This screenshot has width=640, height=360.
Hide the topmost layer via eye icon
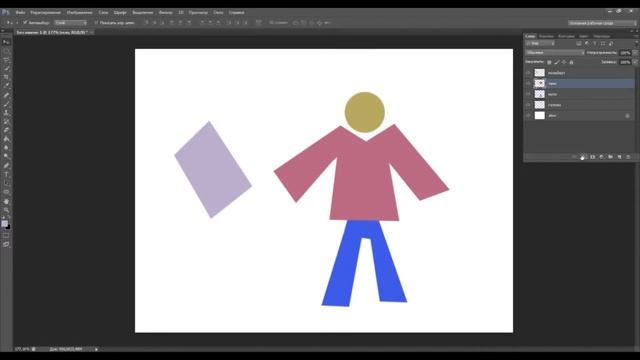[528, 73]
